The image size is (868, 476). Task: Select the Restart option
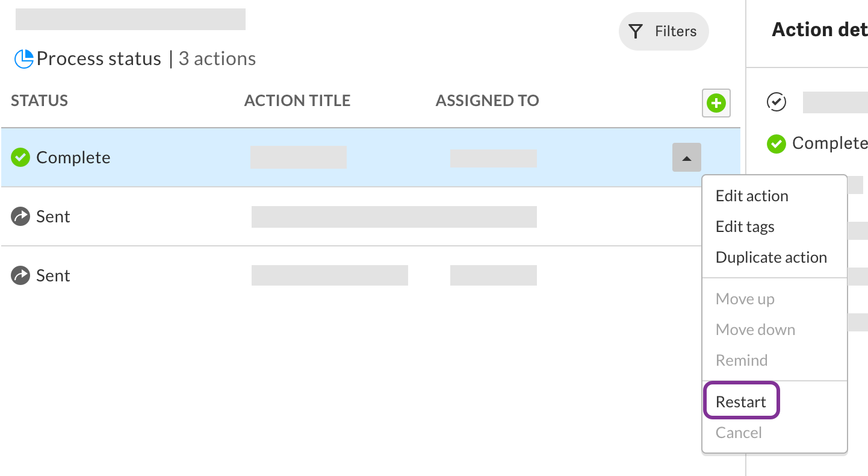741,402
